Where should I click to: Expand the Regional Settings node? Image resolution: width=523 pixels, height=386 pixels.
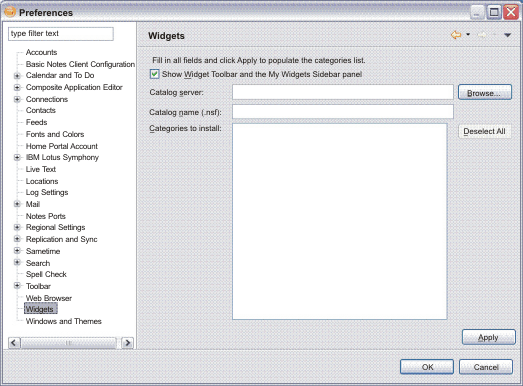(17, 228)
